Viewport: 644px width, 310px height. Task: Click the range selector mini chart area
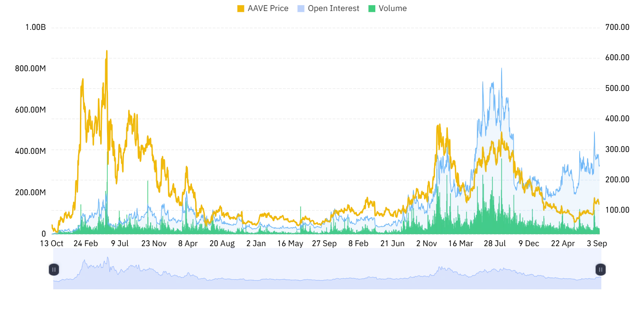pyautogui.click(x=327, y=269)
